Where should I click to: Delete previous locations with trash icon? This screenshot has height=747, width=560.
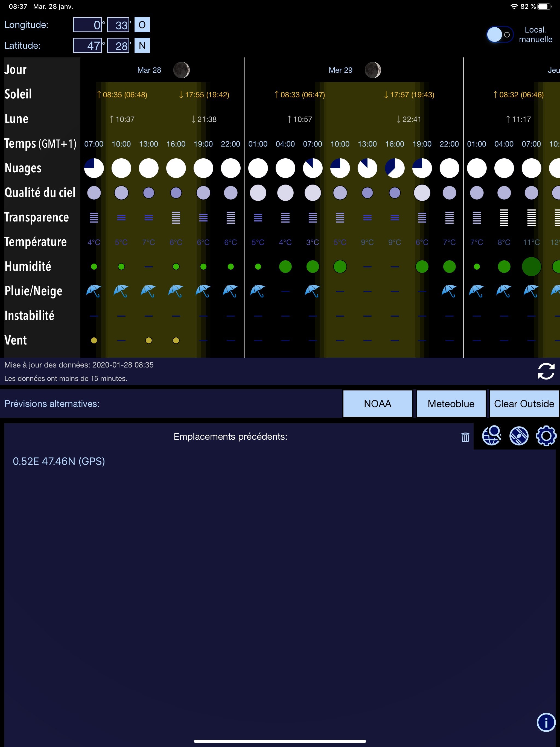pyautogui.click(x=465, y=437)
